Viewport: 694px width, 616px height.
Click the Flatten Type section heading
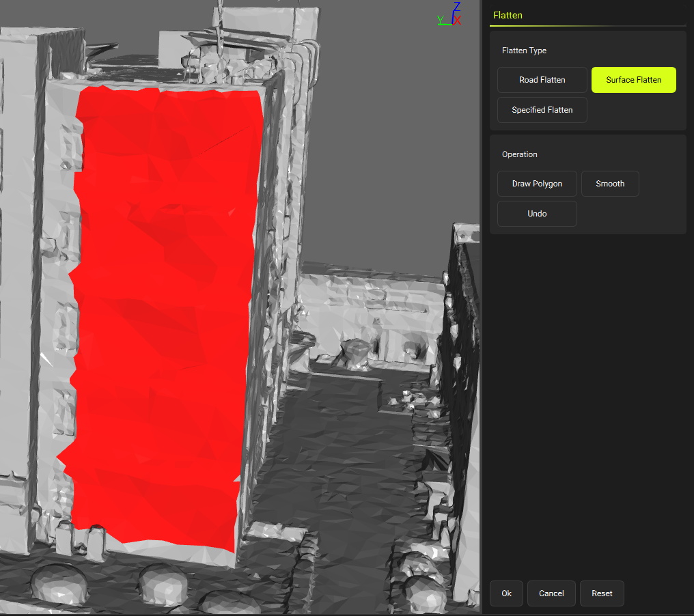(524, 51)
